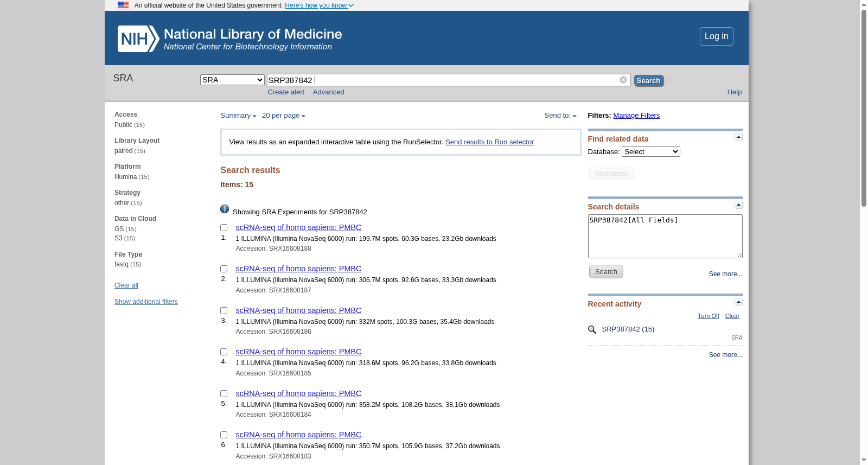
Task: Select checkbox for result 6 SRX16608183
Action: point(224,435)
